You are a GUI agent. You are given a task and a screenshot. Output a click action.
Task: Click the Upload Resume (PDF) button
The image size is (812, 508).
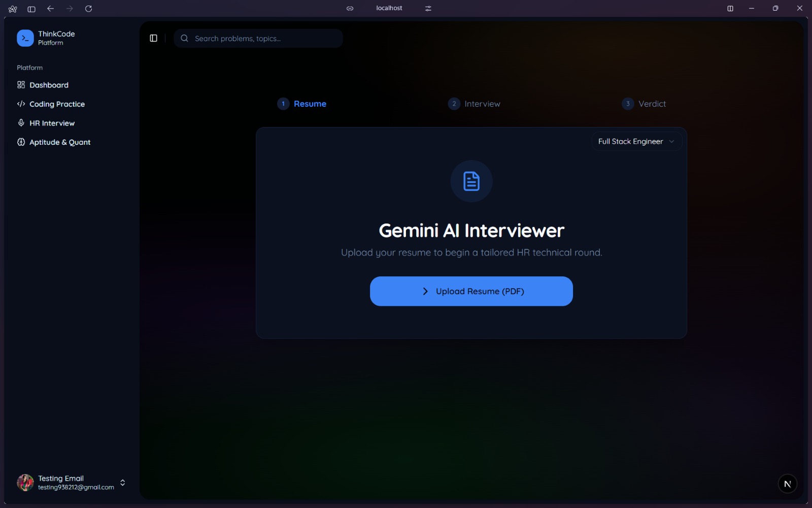(x=471, y=291)
